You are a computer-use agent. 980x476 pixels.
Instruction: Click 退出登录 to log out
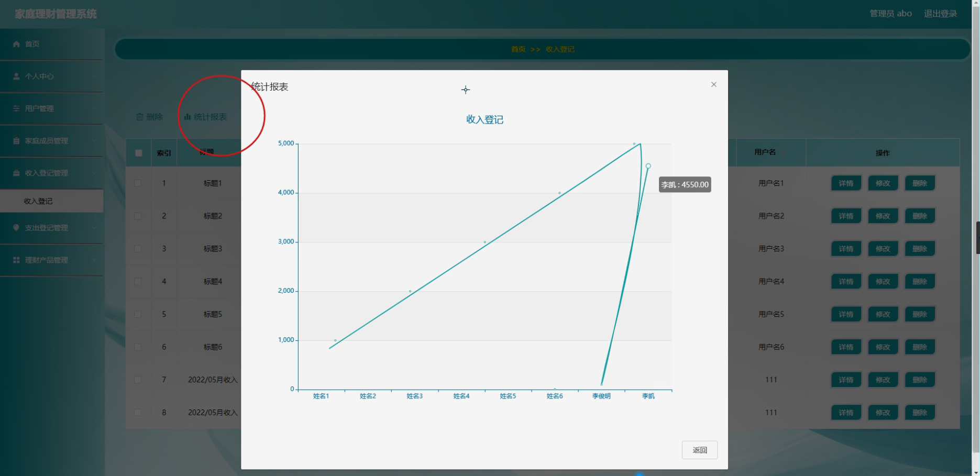(x=940, y=14)
